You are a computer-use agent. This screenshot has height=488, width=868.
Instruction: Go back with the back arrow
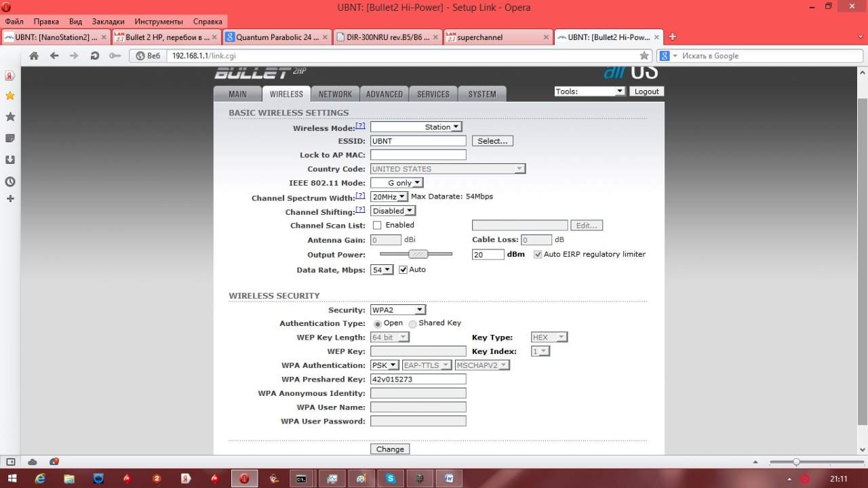pyautogui.click(x=54, y=56)
